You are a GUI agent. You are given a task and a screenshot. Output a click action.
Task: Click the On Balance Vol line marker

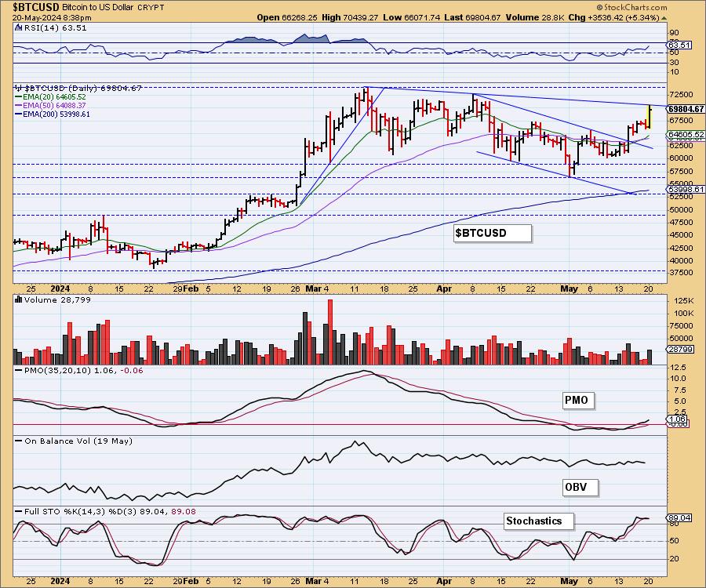(x=19, y=441)
